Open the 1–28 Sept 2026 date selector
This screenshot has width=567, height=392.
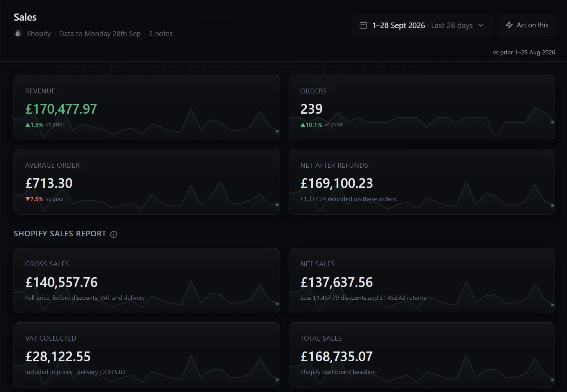point(421,25)
